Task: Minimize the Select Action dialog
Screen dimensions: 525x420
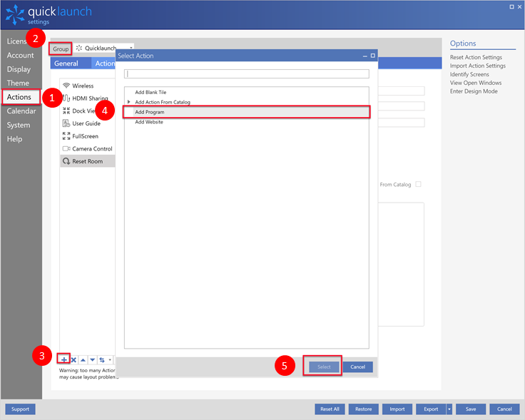Action: (x=365, y=56)
